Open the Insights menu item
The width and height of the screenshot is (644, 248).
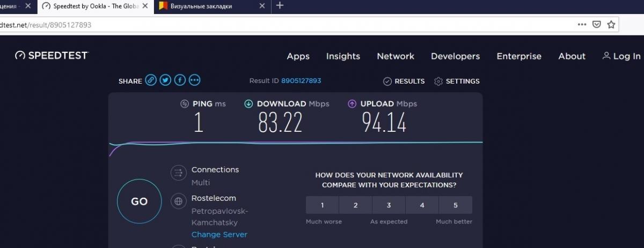click(x=343, y=56)
